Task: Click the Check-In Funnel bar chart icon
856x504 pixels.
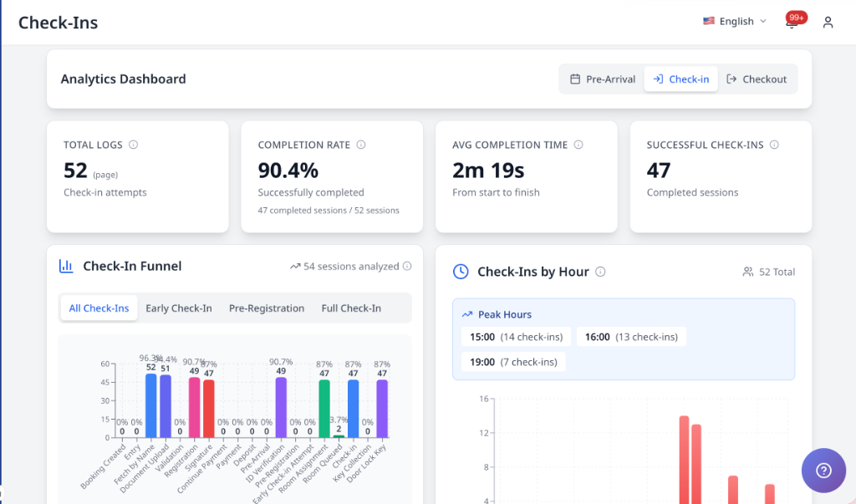Action: coord(66,265)
